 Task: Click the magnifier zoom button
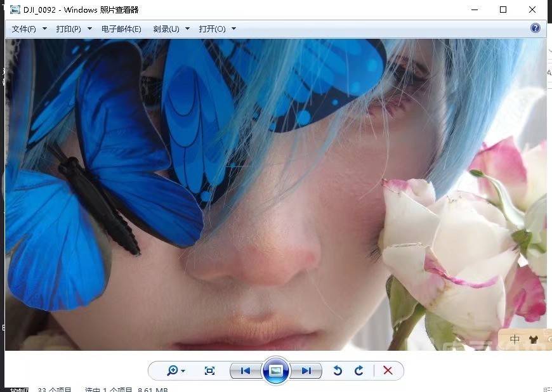coord(172,370)
